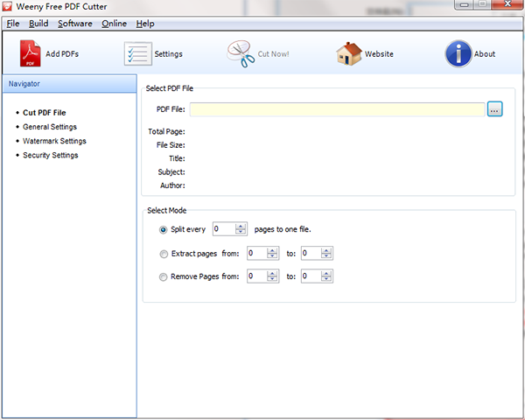This screenshot has height=420, width=525.
Task: Browse for PDF with the ... button
Action: (495, 109)
